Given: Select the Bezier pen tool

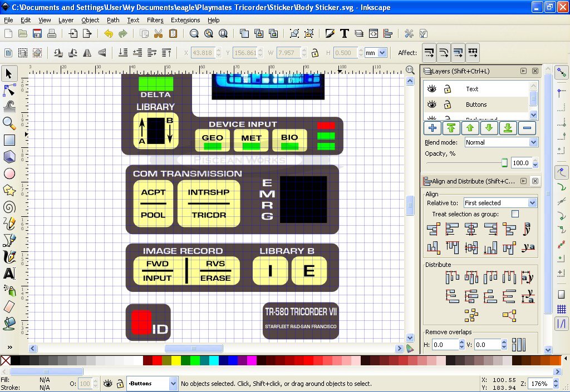Looking at the screenshot, I should [9, 240].
